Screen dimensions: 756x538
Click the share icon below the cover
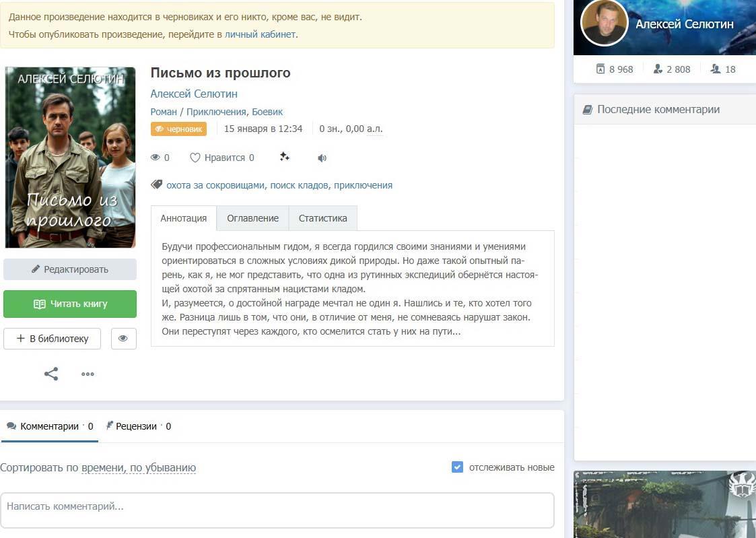coord(51,374)
